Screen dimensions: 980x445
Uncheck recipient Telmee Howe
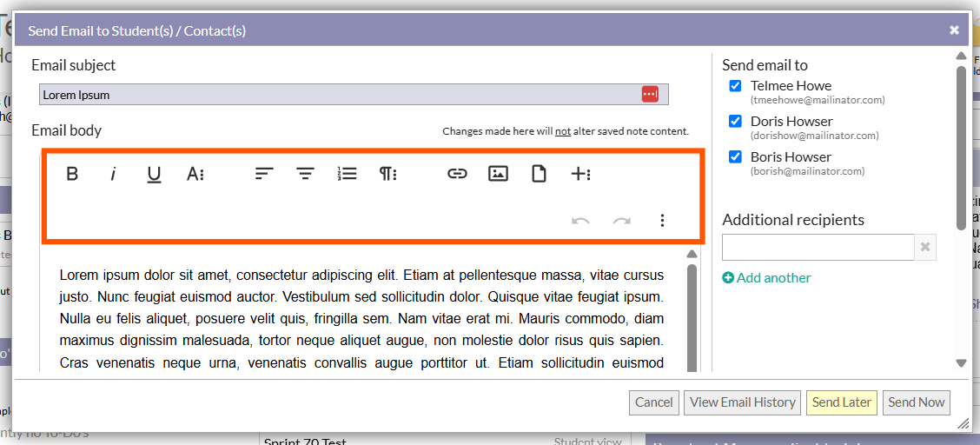[x=735, y=86]
